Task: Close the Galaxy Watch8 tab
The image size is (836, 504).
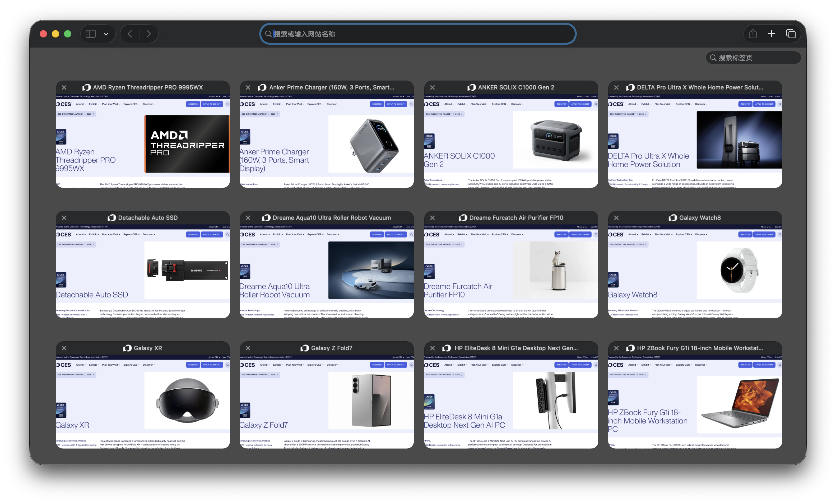Action: (616, 218)
